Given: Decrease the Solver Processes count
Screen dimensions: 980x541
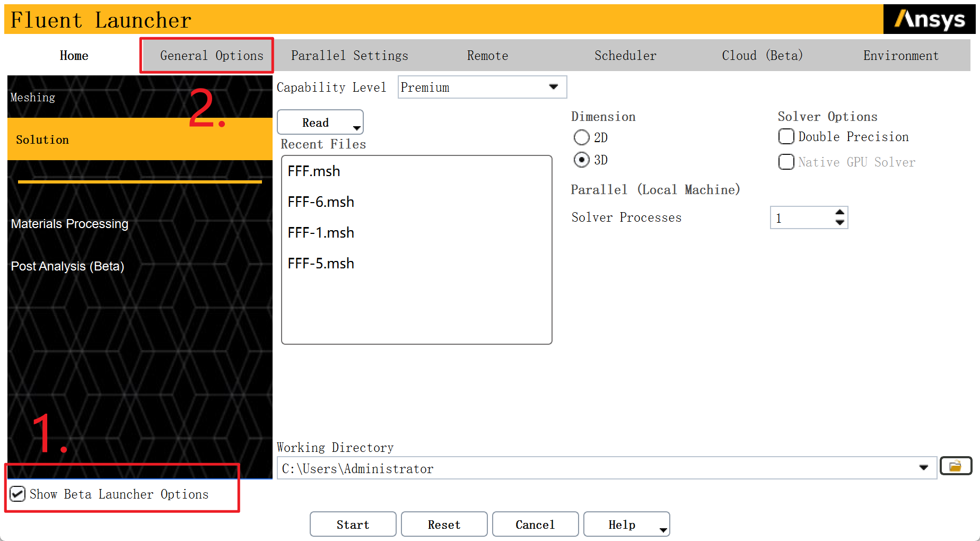Looking at the screenshot, I should coord(839,222).
